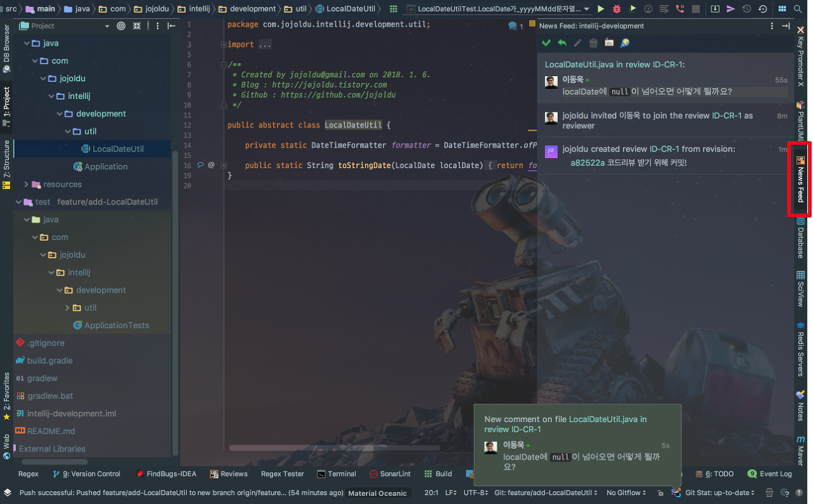
Task: Toggle read-only lock icon in status bar
Action: click(x=661, y=493)
